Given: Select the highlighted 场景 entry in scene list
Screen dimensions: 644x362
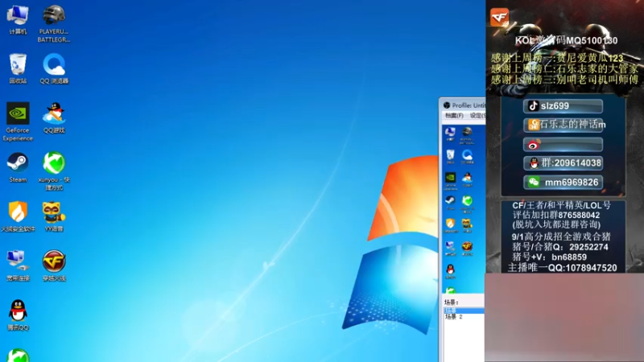Looking at the screenshot, I should point(464,311).
